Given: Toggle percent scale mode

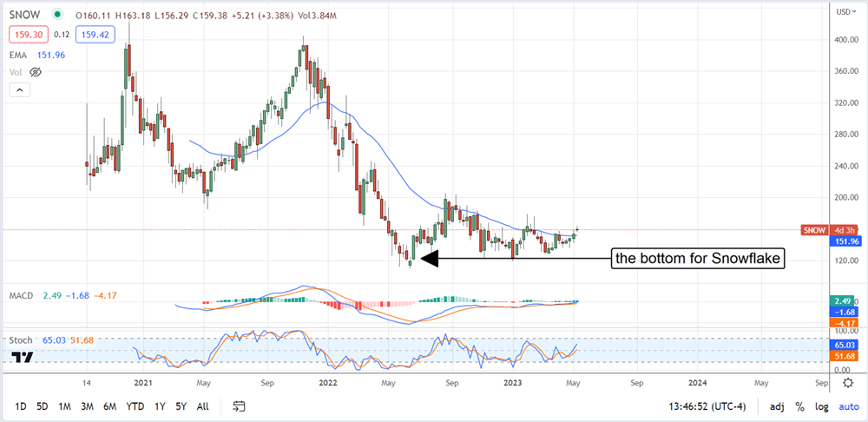Looking at the screenshot, I should (x=798, y=406).
